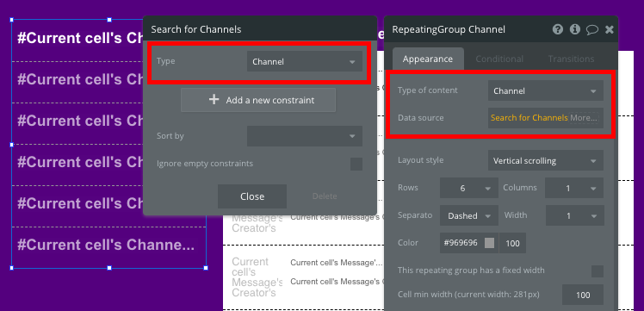Open the Separator style dropdown showing Dashed
The width and height of the screenshot is (644, 311).
click(x=469, y=215)
